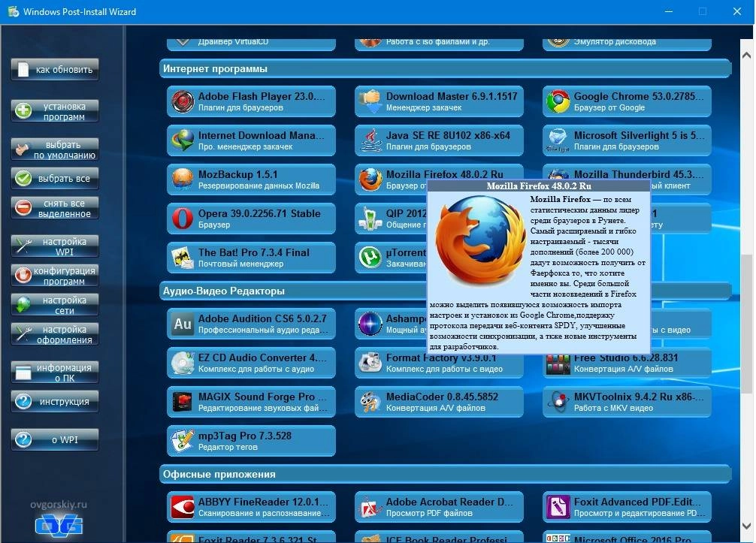Click the red Opera browser icon

(183, 219)
